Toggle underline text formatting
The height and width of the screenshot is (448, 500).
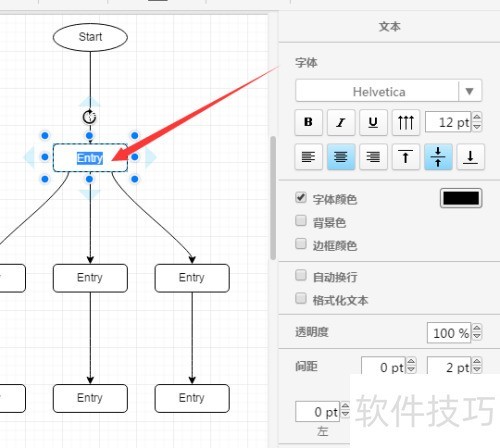click(373, 122)
